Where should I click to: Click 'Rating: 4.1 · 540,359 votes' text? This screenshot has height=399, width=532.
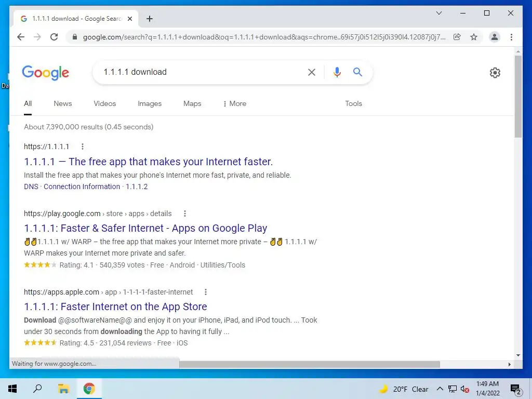pyautogui.click(x=102, y=265)
